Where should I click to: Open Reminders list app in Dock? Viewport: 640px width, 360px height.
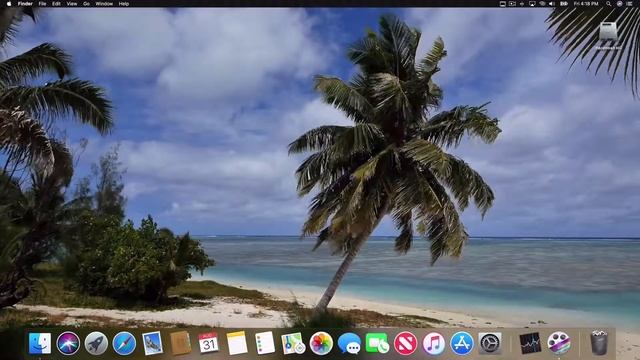265,343
